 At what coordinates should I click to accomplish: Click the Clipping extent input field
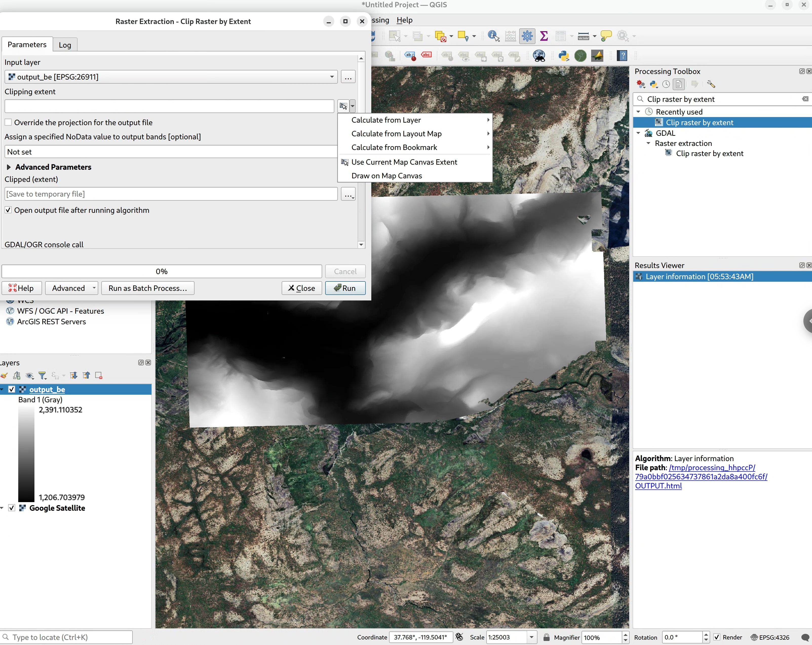pyautogui.click(x=169, y=106)
